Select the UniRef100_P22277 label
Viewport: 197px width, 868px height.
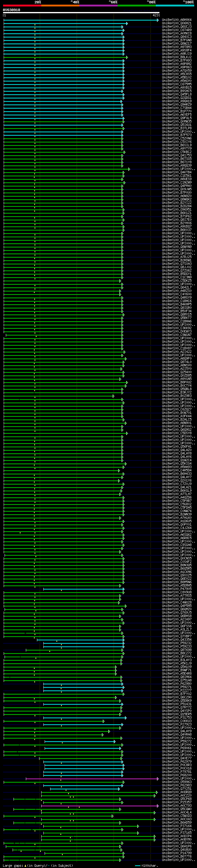coord(177,691)
